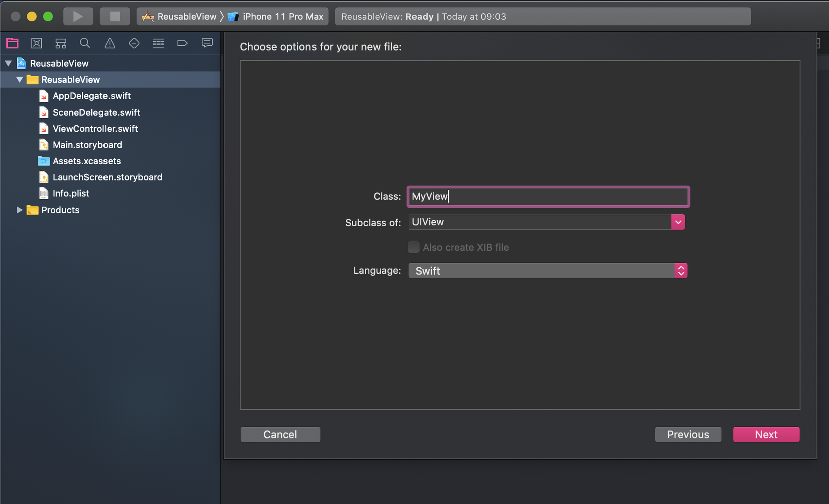Image resolution: width=829 pixels, height=504 pixels.
Task: Click the SceneDelegate.swift file icon
Action: [44, 112]
